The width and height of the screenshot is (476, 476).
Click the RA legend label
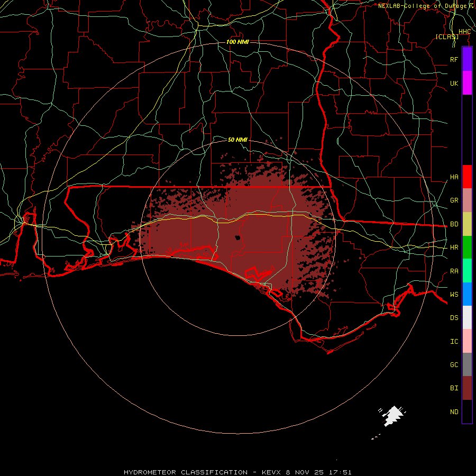(x=454, y=271)
